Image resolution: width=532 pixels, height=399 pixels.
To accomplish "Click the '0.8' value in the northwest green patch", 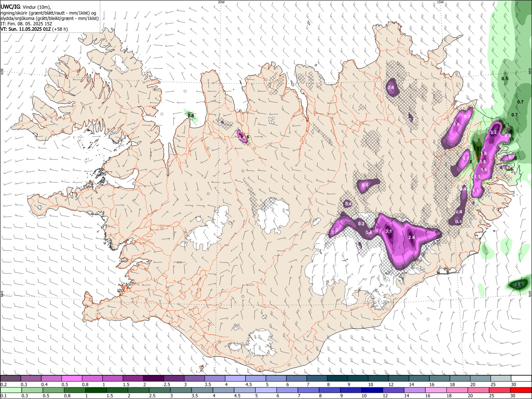I will (191, 116).
